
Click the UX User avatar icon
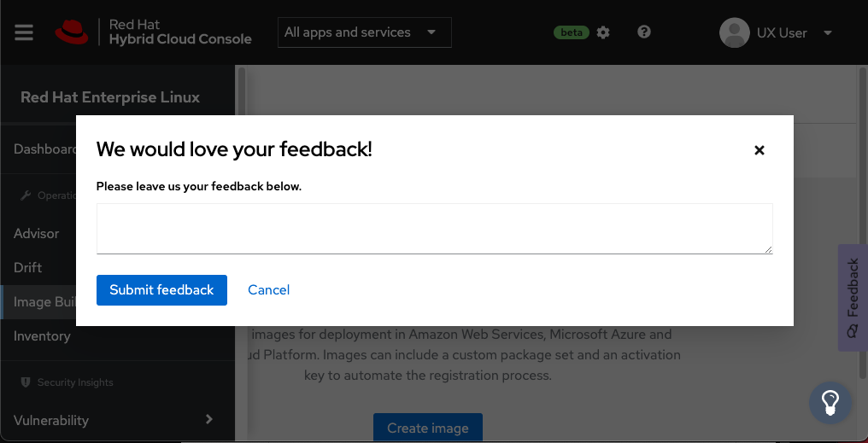(735, 32)
